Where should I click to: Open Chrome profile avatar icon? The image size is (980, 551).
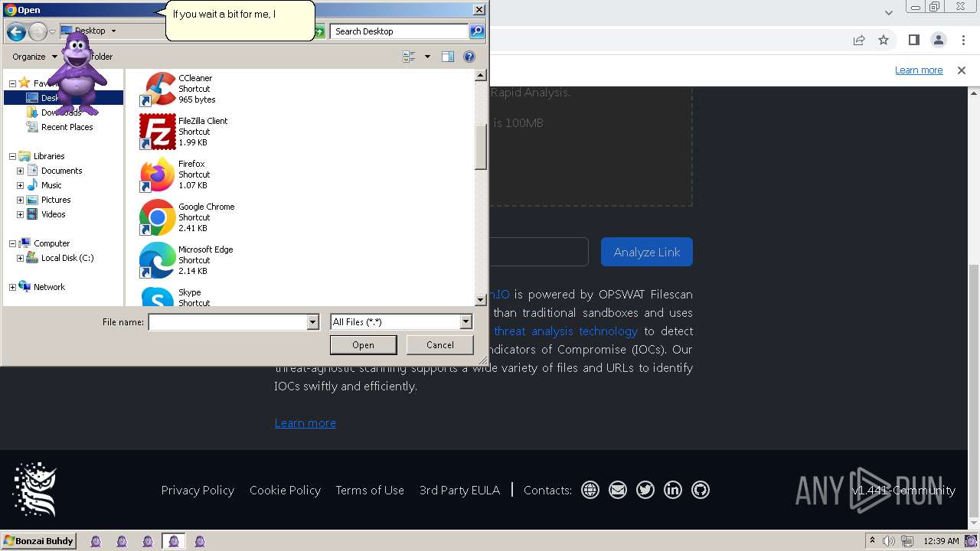point(939,40)
